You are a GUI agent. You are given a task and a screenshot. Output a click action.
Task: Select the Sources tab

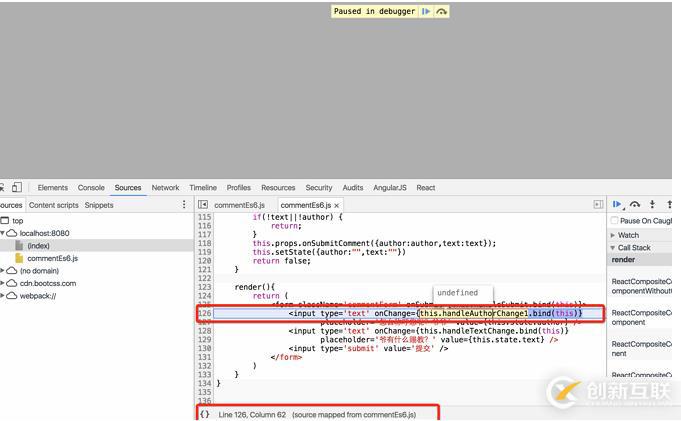[128, 188]
